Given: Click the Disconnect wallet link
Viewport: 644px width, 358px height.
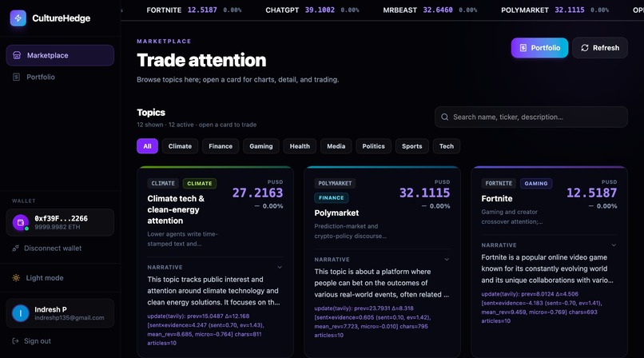Looking at the screenshot, I should [53, 248].
